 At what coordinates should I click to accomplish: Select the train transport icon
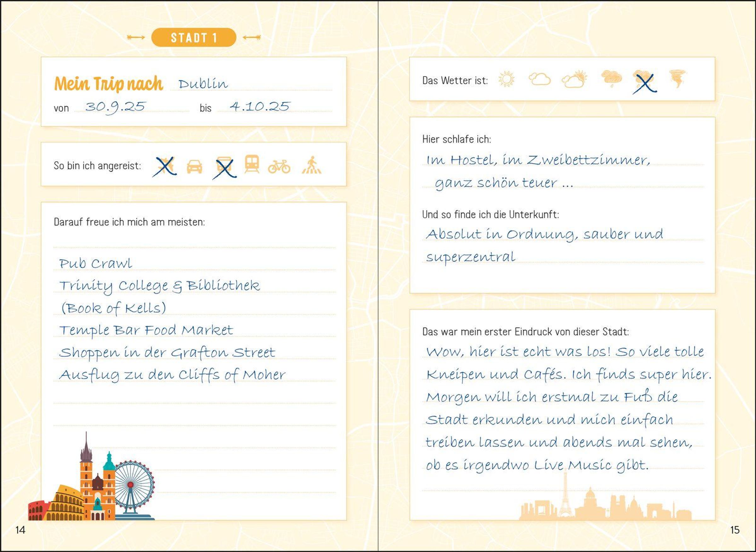[252, 164]
